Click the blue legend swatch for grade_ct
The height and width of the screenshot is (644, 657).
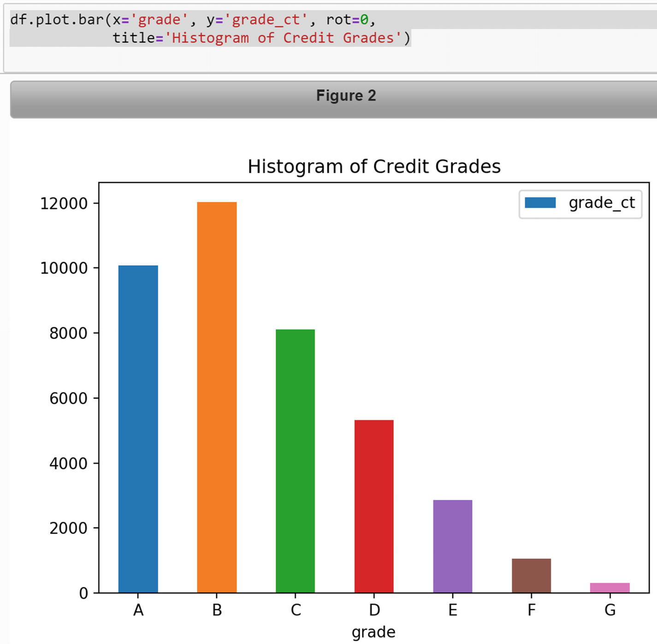coord(540,203)
